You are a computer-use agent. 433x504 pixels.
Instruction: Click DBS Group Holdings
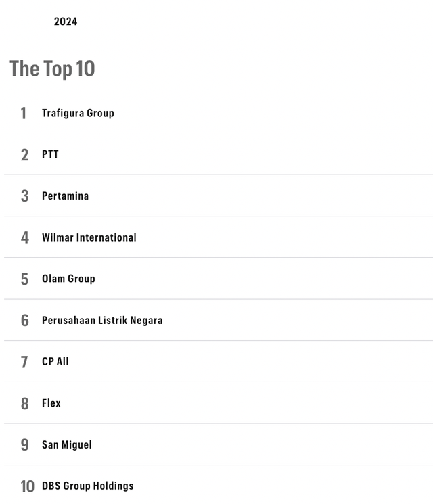pos(87,486)
